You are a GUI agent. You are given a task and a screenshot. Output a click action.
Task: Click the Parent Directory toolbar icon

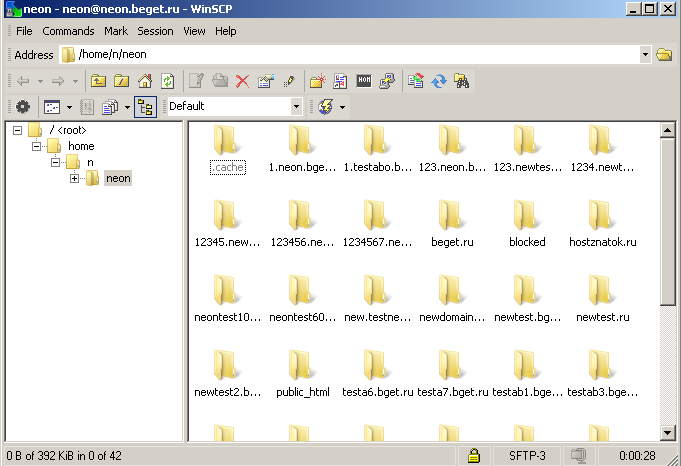pyautogui.click(x=98, y=81)
